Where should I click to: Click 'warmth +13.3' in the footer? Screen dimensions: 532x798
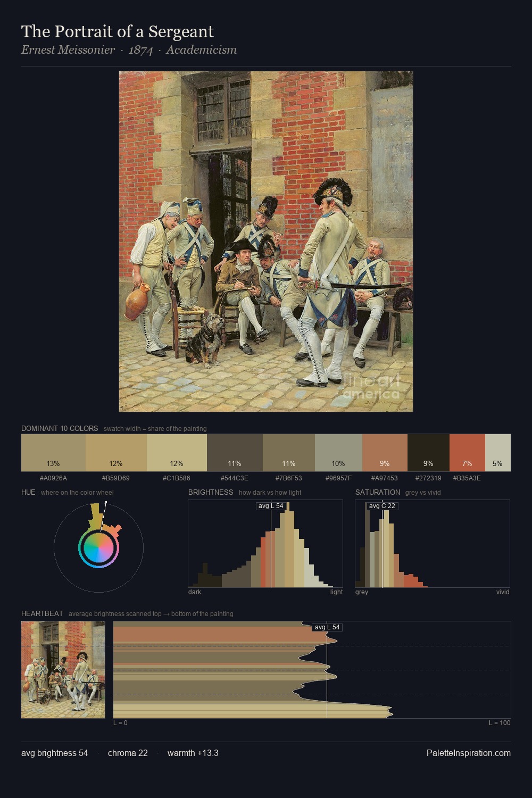[x=193, y=753]
